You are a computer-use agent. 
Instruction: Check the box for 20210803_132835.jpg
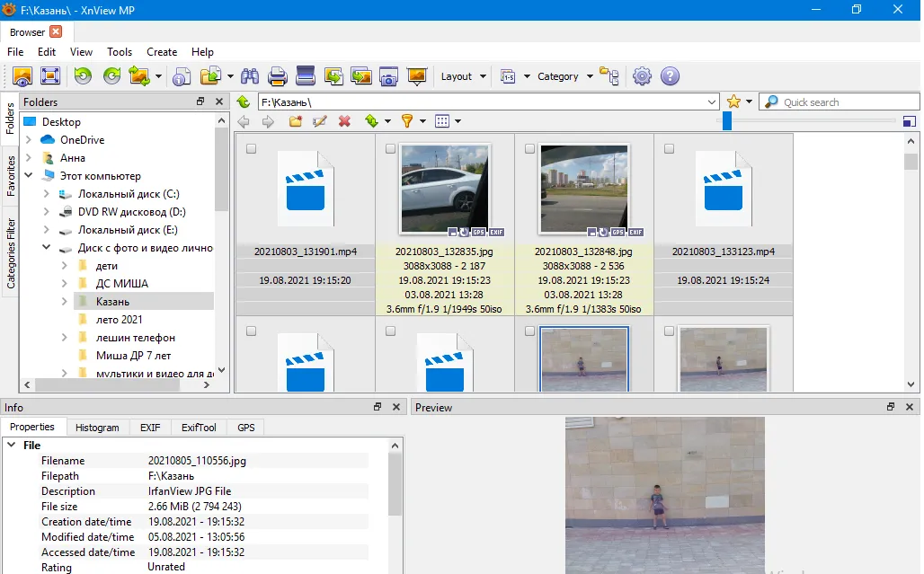[x=390, y=149]
